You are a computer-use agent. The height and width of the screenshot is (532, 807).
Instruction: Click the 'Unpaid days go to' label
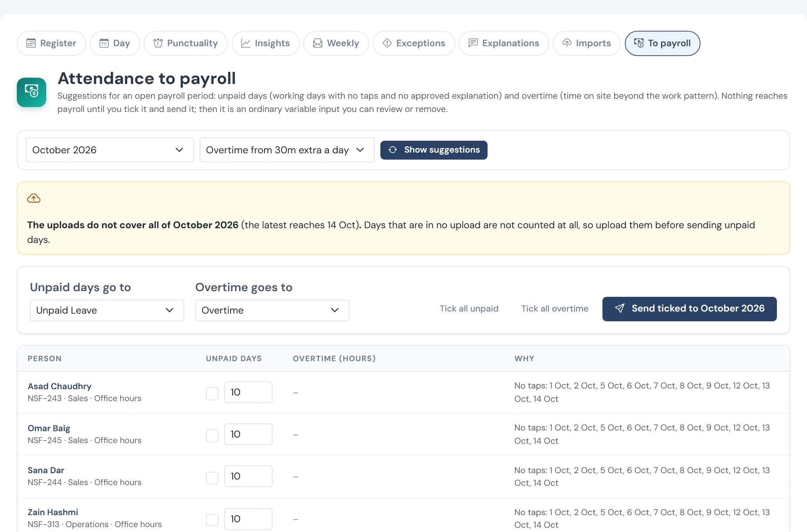pyautogui.click(x=80, y=287)
